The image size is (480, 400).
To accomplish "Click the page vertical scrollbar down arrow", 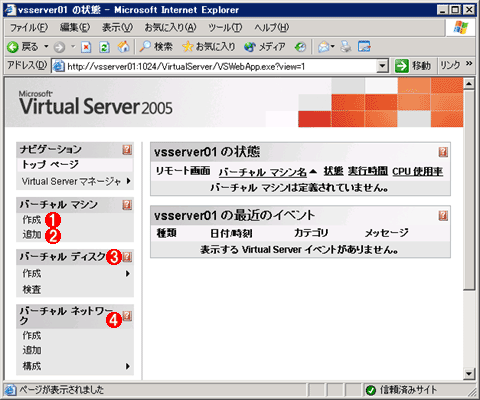I will click(469, 374).
